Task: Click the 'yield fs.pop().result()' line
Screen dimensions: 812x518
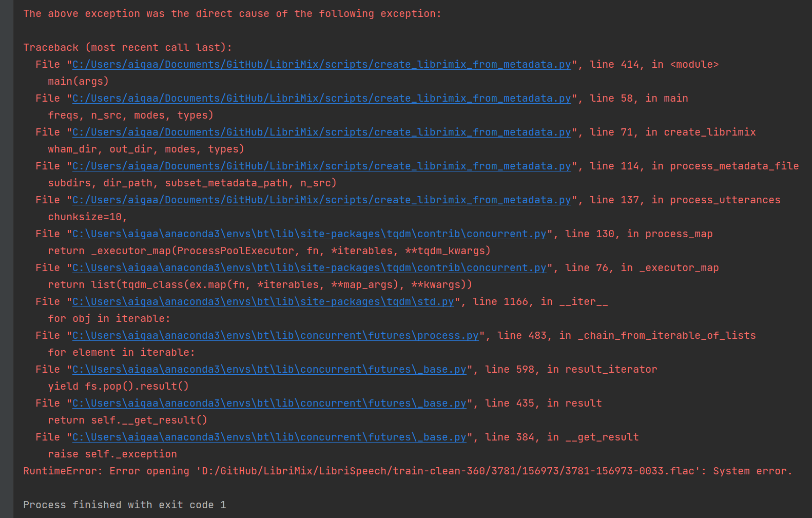Action: [119, 386]
